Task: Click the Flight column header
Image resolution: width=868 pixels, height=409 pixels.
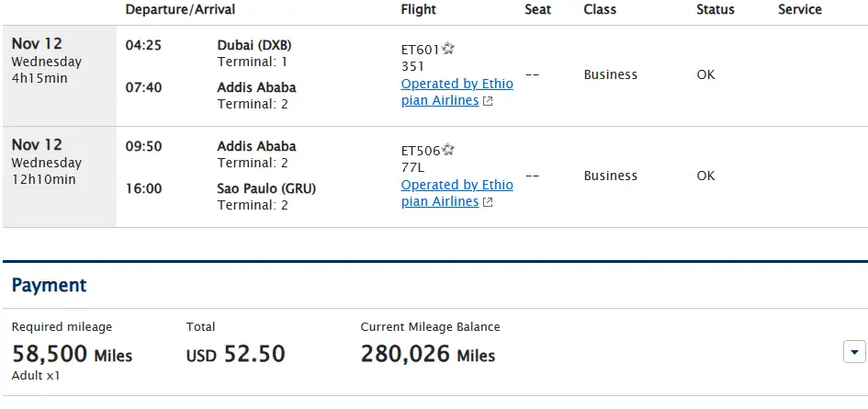Action: point(419,10)
